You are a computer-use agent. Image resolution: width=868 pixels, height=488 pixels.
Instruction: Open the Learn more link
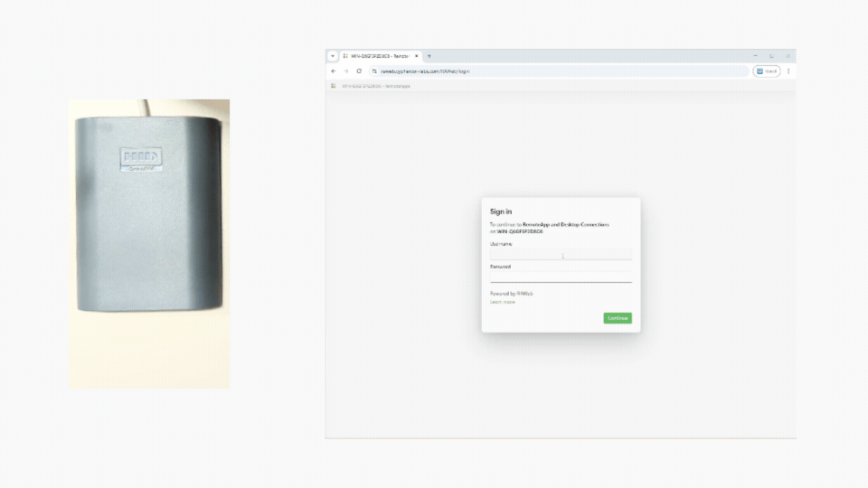coord(503,302)
